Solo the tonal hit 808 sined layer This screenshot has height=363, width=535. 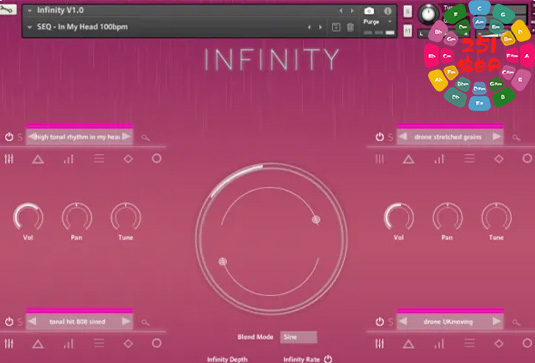pos(20,322)
